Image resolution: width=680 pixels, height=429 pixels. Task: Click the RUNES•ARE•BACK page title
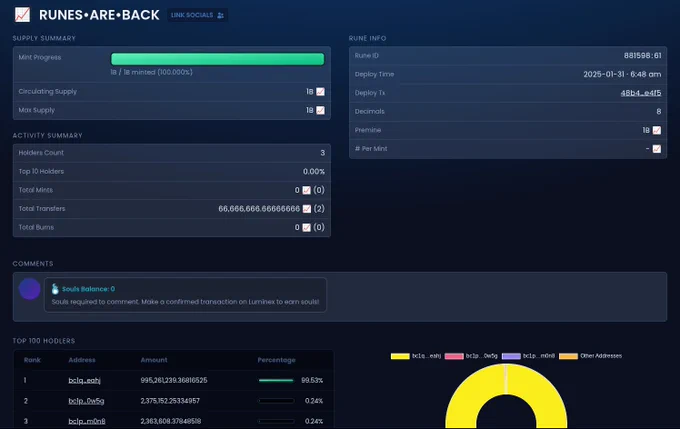click(99, 15)
